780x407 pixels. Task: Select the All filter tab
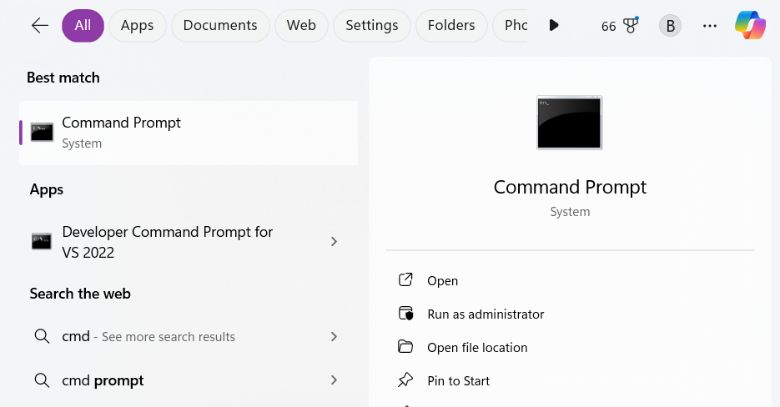82,26
